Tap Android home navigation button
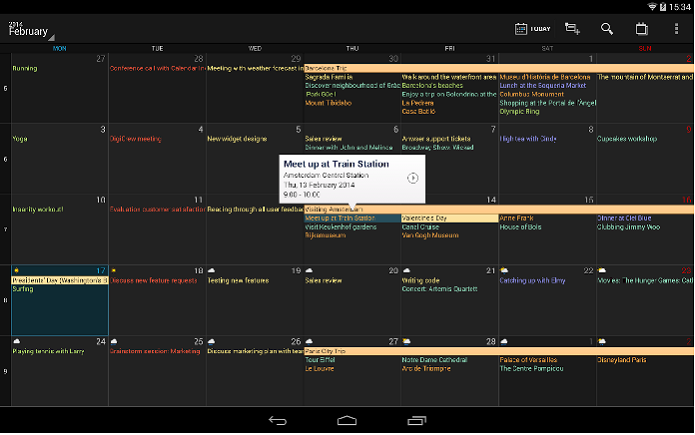The image size is (695, 435). click(x=347, y=420)
